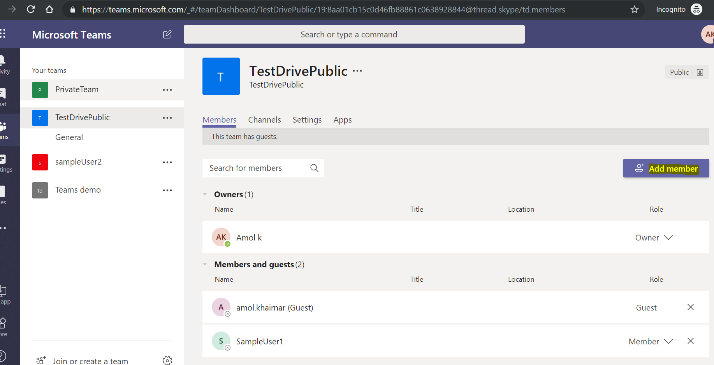Switch to the Apps tab
The height and width of the screenshot is (365, 714).
click(x=342, y=120)
